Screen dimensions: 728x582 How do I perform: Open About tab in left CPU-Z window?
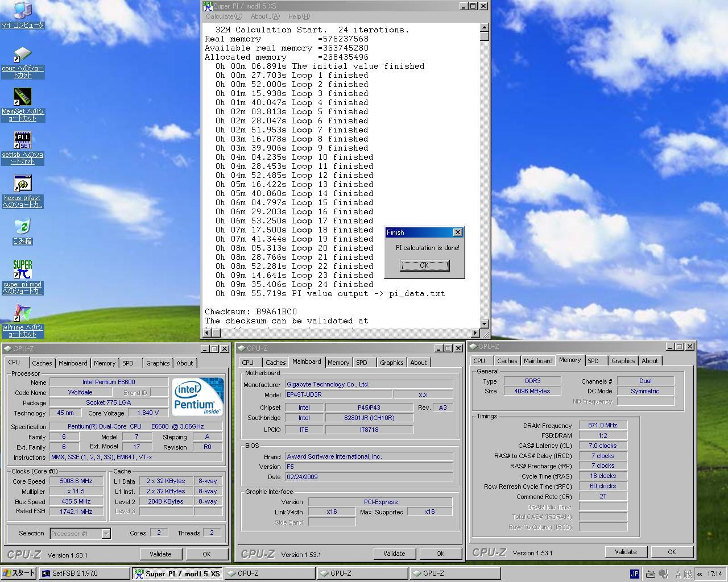tap(184, 363)
